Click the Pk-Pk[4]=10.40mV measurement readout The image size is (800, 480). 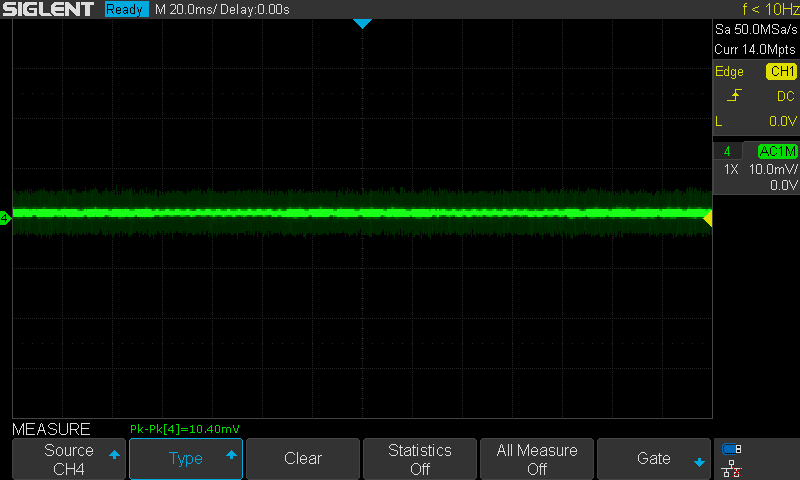click(185, 429)
